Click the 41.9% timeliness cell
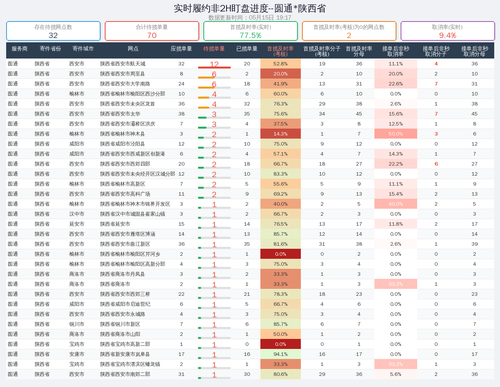Screen dimensions: 500x387 pyautogui.click(x=280, y=84)
